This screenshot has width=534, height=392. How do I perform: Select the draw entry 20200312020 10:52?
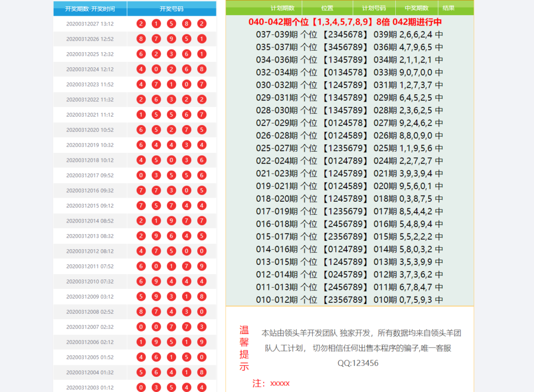90,130
